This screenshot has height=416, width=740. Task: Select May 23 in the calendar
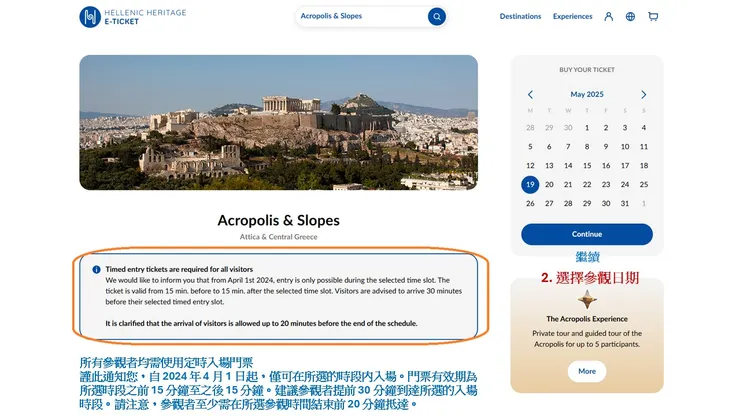(x=605, y=185)
